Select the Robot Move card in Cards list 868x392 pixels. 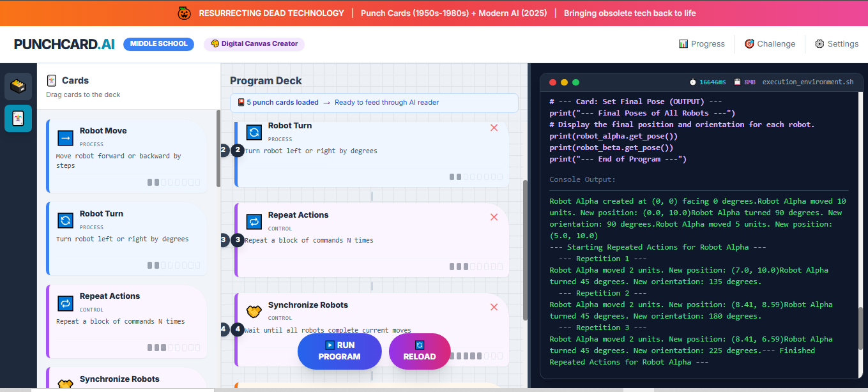pyautogui.click(x=126, y=156)
